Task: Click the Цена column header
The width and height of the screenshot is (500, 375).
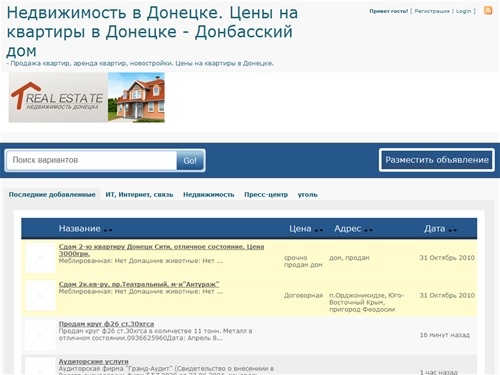Action: [300, 229]
